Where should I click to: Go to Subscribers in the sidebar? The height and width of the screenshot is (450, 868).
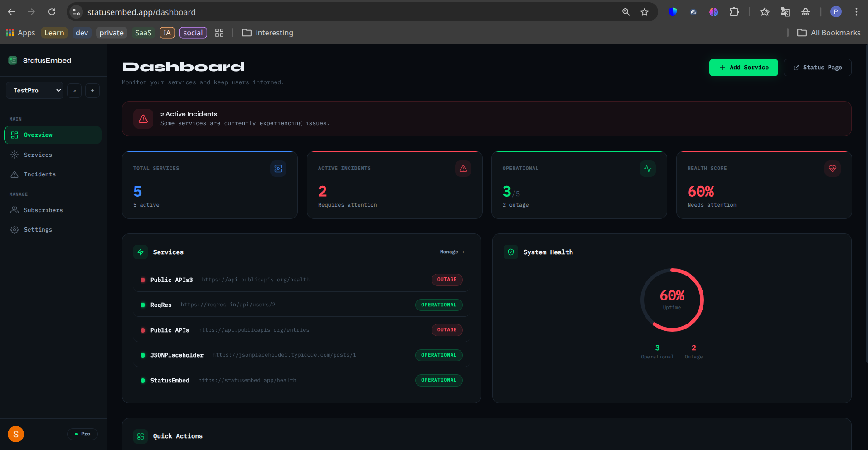tap(53, 210)
